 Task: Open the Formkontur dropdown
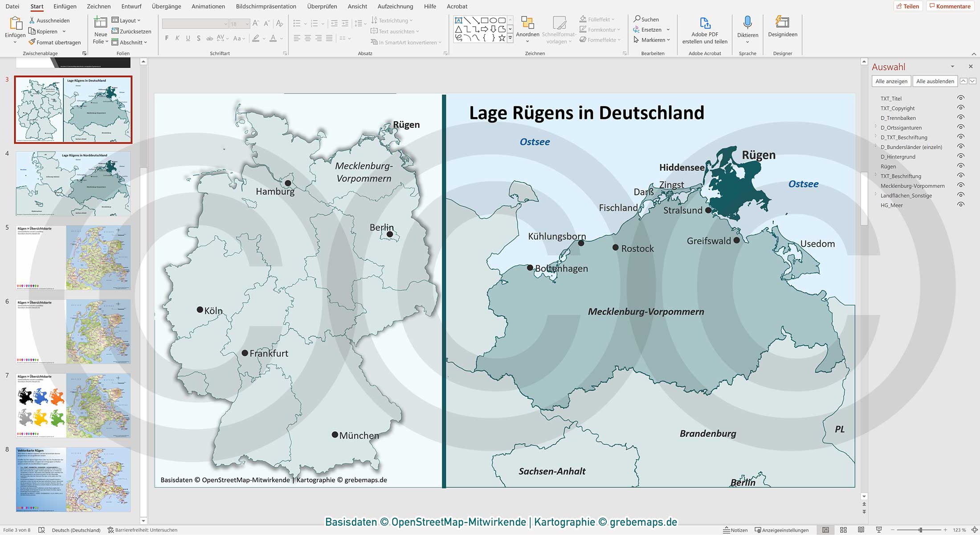(x=600, y=29)
